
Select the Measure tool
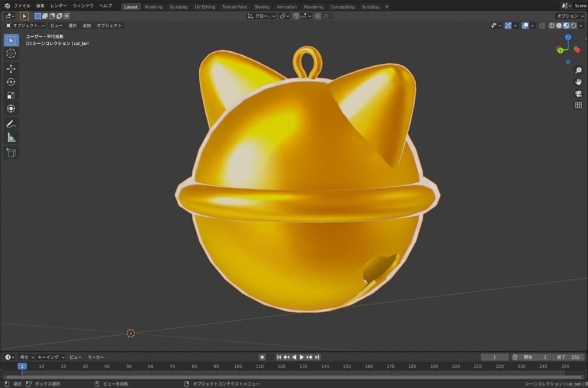point(11,137)
